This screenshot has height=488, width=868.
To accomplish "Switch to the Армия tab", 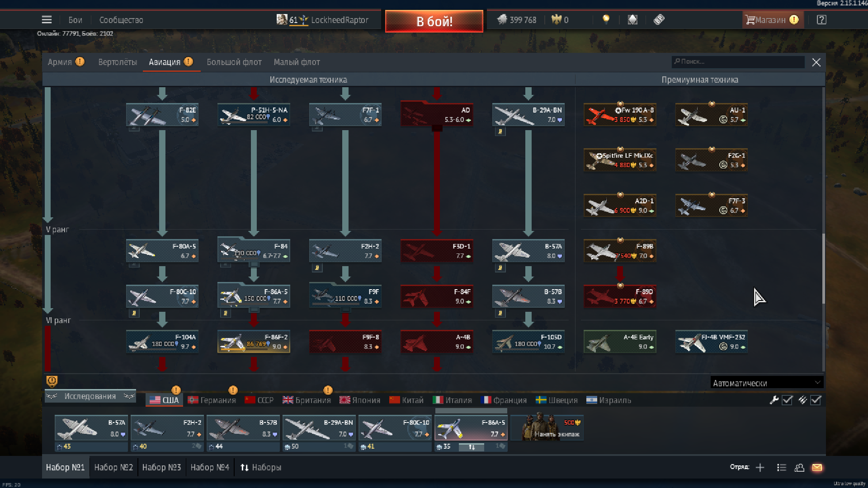I will 66,62.
